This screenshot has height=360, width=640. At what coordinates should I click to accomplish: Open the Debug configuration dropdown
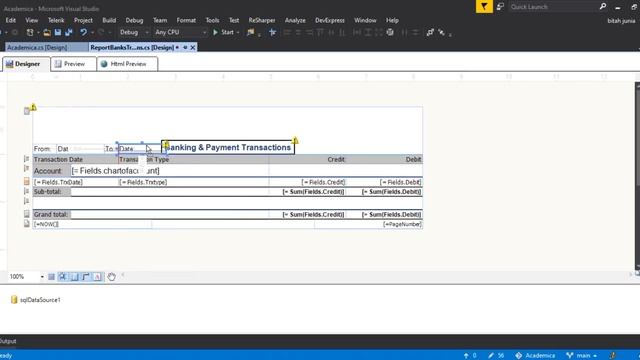[134, 32]
